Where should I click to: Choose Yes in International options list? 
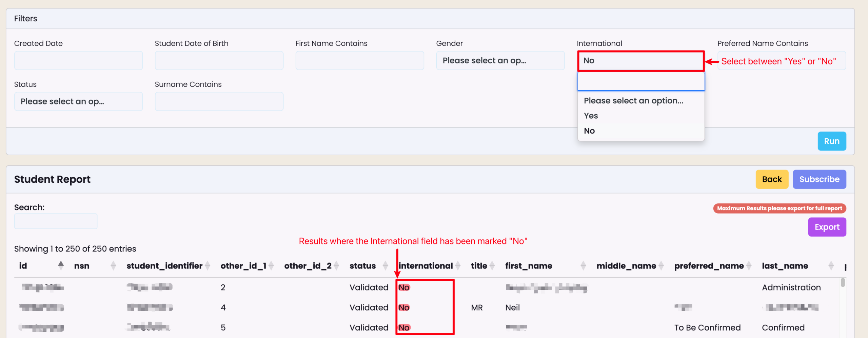pos(591,116)
